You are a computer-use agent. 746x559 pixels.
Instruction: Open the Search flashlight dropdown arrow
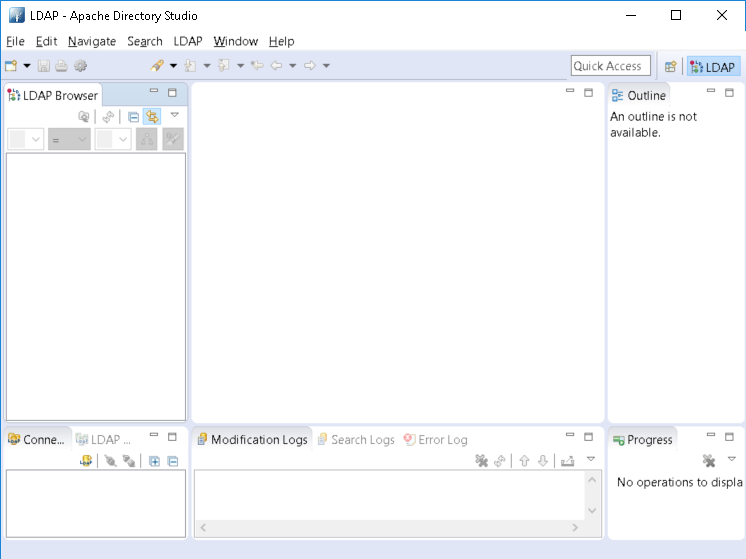click(173, 66)
